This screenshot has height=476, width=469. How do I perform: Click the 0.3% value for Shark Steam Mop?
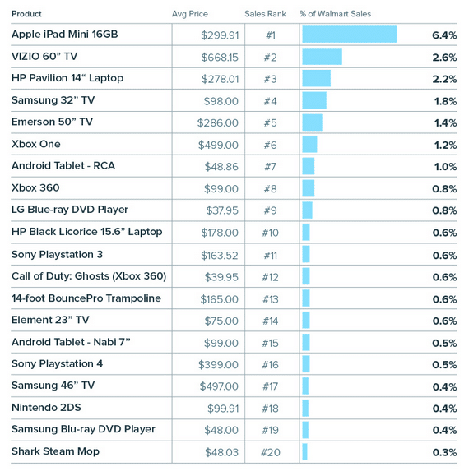(x=444, y=452)
